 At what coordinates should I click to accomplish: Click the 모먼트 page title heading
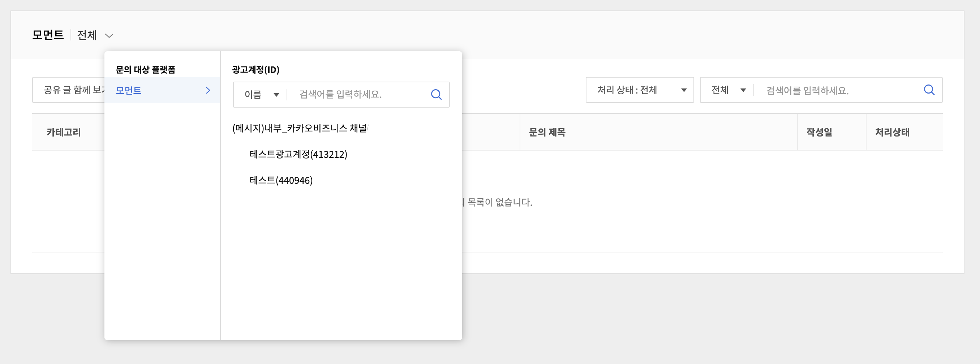pyautogui.click(x=48, y=35)
